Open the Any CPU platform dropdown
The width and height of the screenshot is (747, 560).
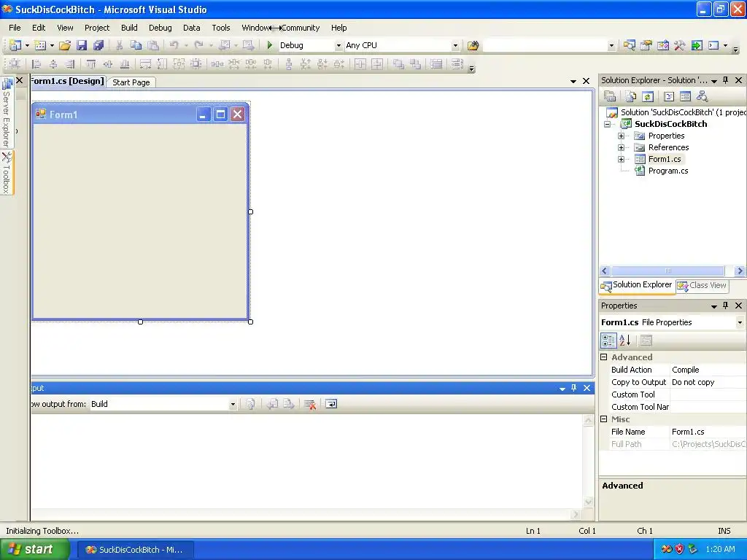tap(455, 46)
